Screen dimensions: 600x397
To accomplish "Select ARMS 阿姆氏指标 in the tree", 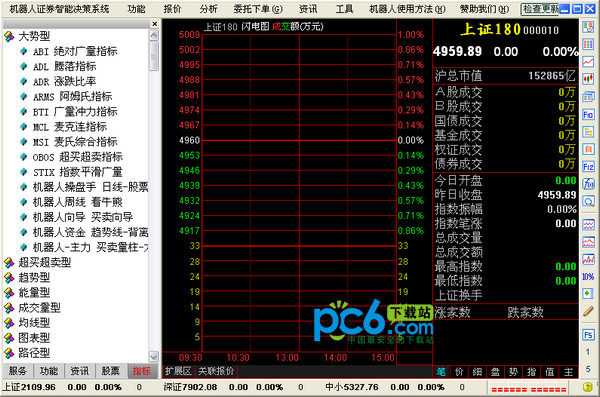I will (73, 96).
